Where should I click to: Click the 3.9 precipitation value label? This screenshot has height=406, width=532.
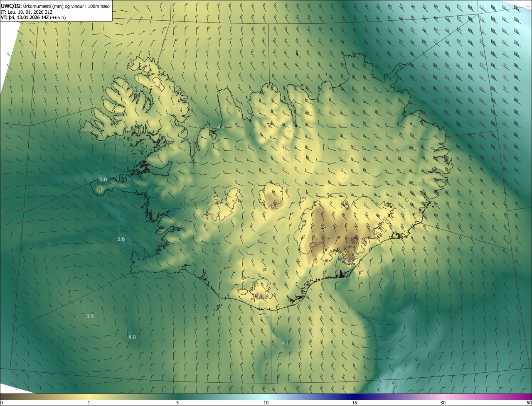[90, 316]
